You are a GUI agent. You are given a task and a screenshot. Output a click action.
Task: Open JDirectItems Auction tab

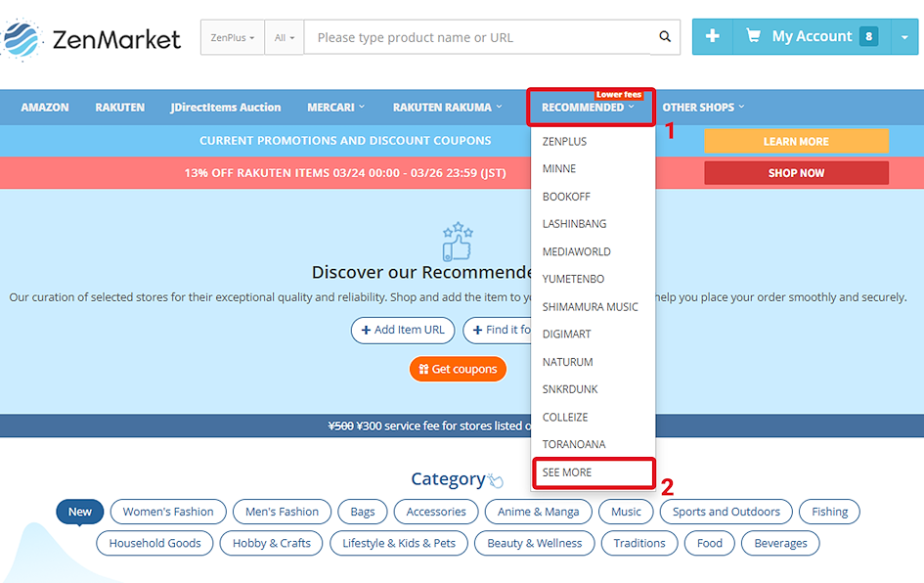pyautogui.click(x=225, y=108)
